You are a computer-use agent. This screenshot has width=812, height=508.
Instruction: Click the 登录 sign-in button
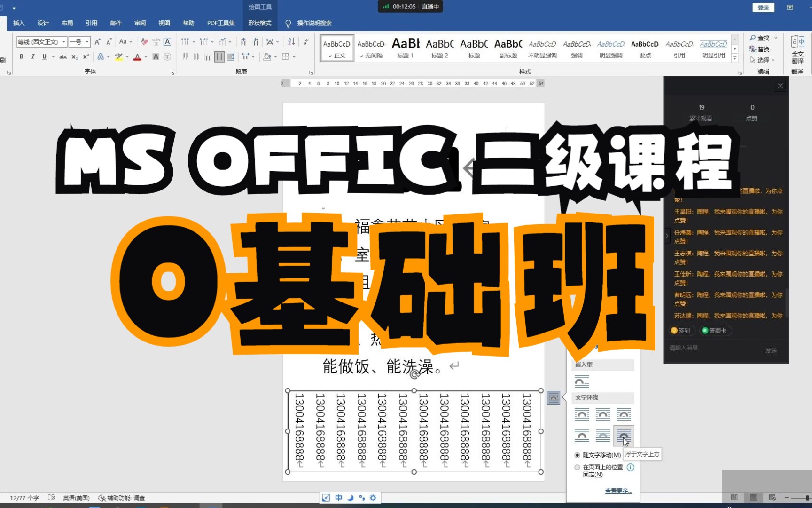click(x=764, y=7)
